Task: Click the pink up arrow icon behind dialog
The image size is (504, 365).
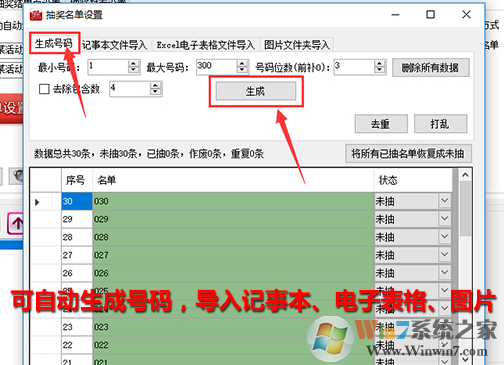Action: [x=16, y=224]
